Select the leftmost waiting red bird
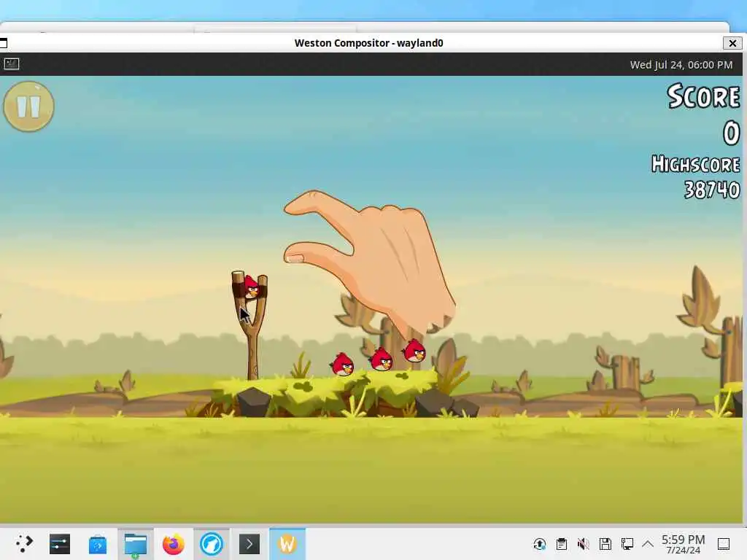Image resolution: width=747 pixels, height=560 pixels. (343, 365)
